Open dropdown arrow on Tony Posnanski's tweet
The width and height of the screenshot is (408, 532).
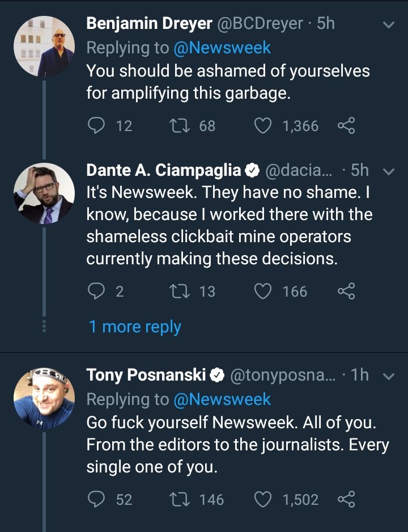389,375
